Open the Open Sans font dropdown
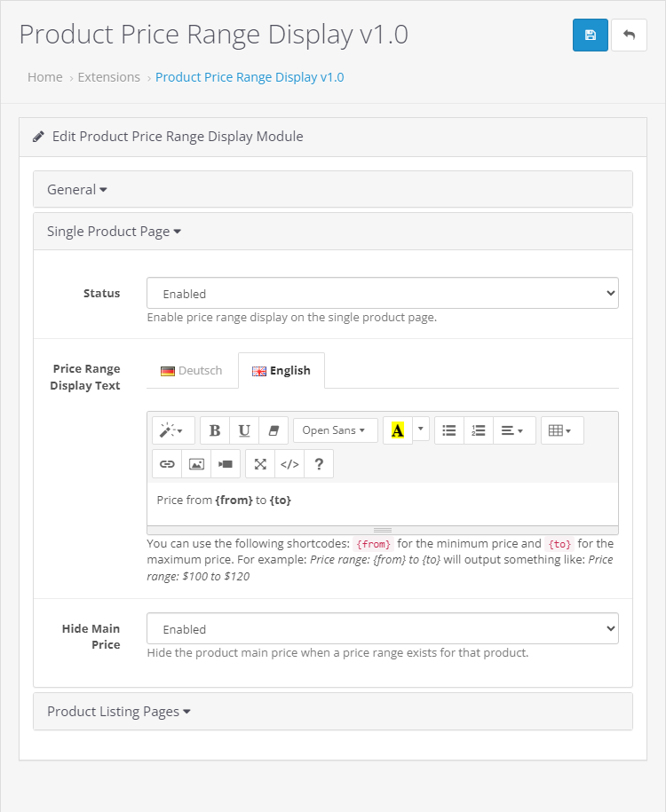The width and height of the screenshot is (666, 812). pyautogui.click(x=335, y=430)
